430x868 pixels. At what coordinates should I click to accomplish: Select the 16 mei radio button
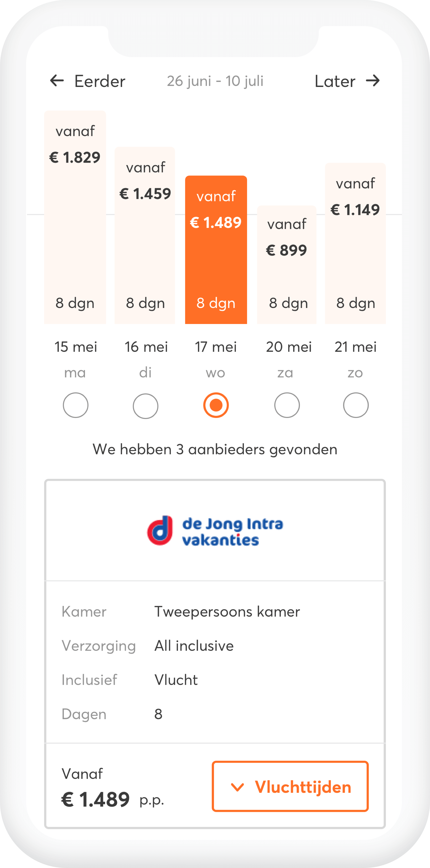coord(146,406)
